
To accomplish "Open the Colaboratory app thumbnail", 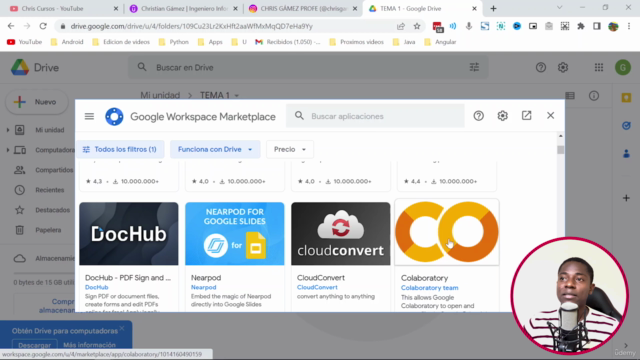I will pos(447,233).
